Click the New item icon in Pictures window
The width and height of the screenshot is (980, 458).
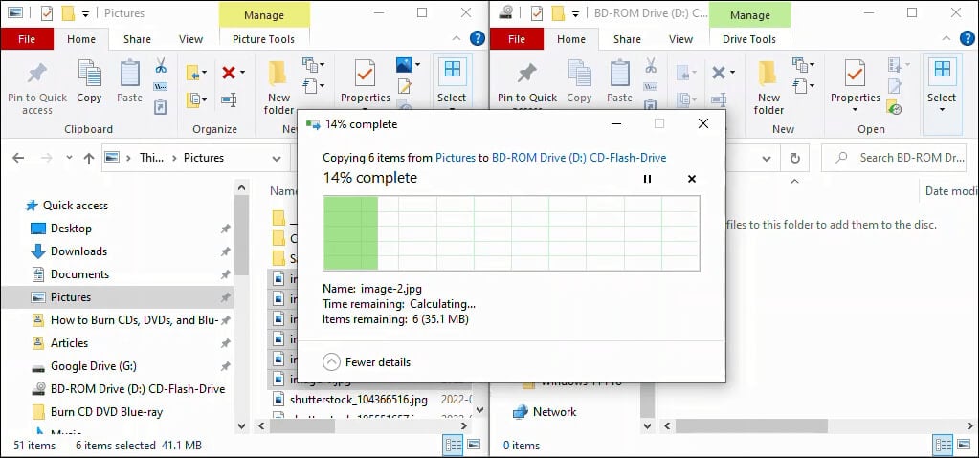click(309, 64)
